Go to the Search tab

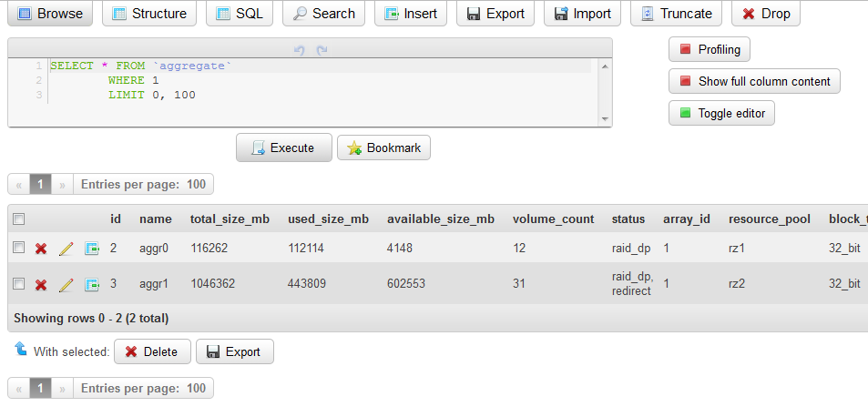324,14
